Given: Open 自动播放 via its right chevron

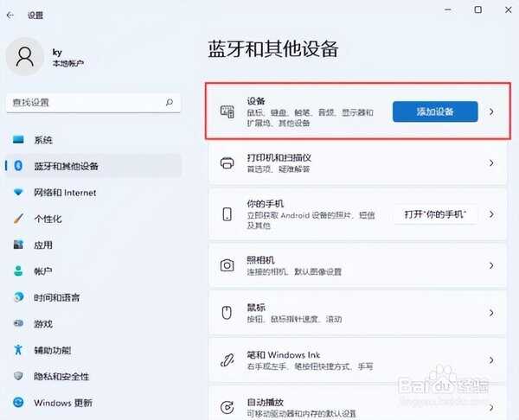Looking at the screenshot, I should [x=491, y=407].
